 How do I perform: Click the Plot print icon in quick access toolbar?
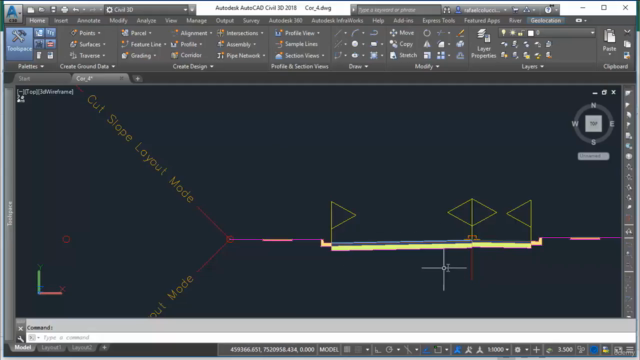64,9
